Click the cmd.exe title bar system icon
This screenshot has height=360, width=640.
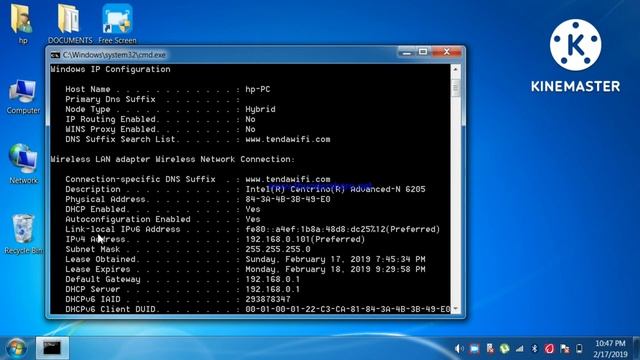(55, 55)
